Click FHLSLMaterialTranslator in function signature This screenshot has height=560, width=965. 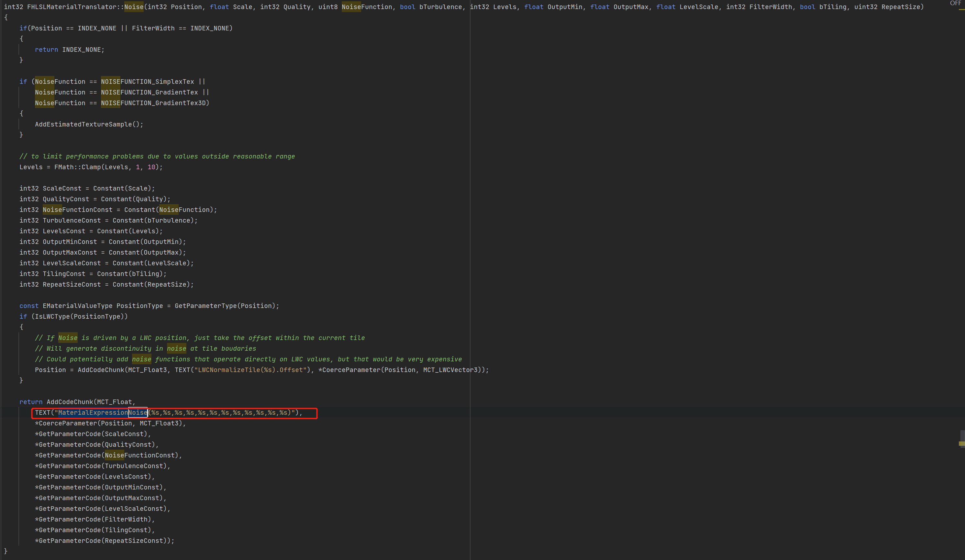[x=73, y=7]
